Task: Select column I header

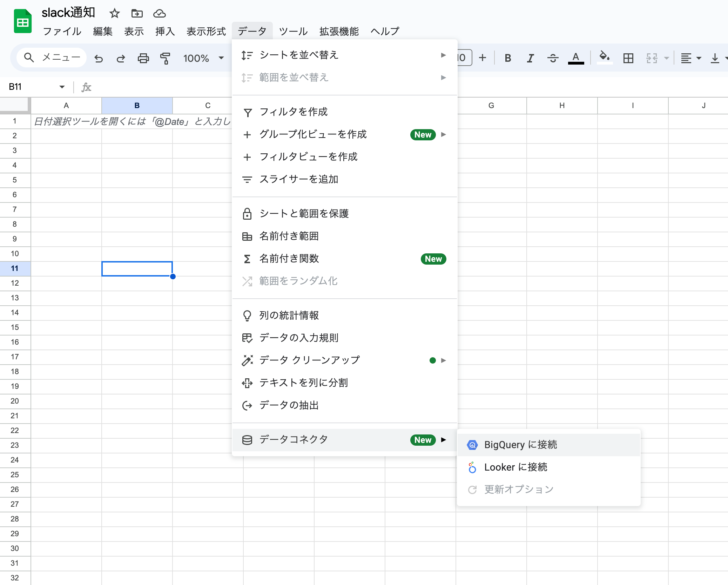Action: [633, 106]
